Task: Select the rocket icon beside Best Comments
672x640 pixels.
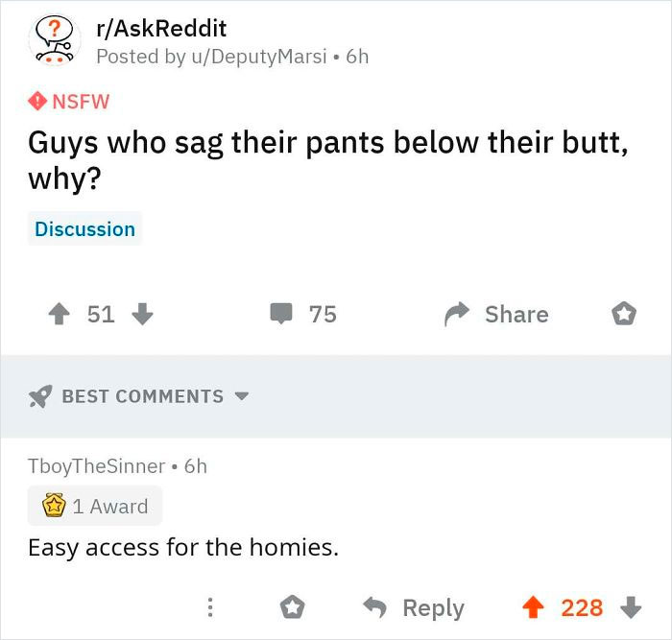Action: [40, 396]
